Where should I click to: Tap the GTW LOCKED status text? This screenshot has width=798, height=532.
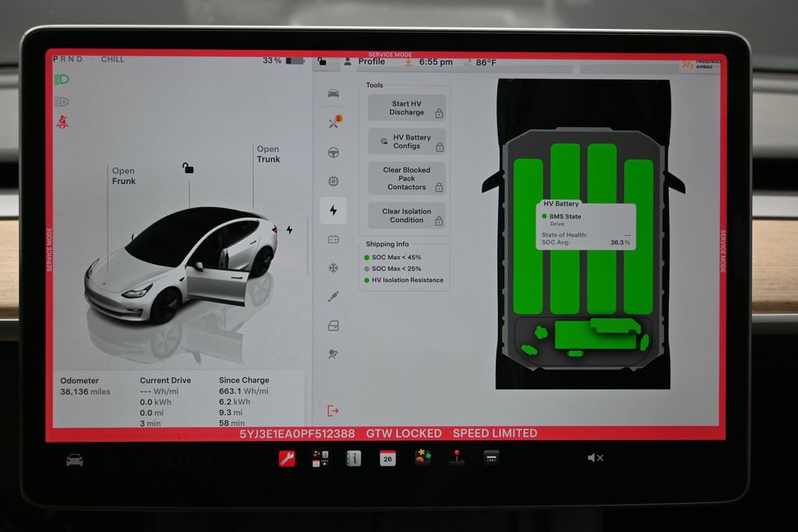click(404, 433)
